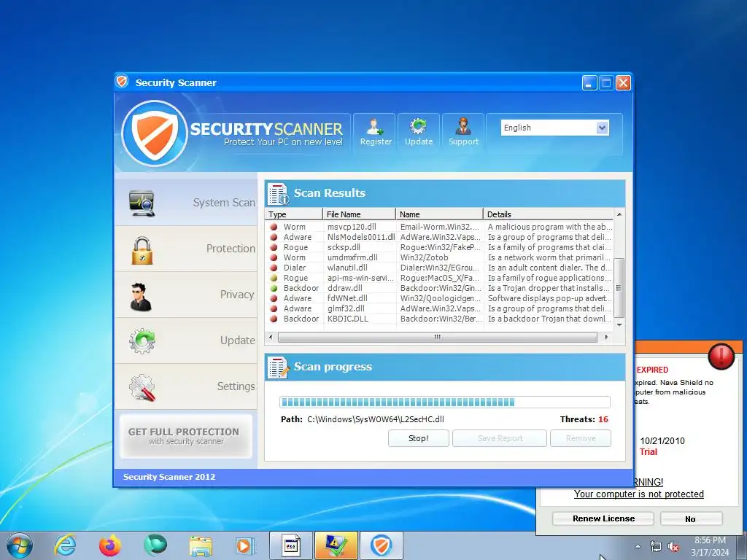Click the scan progress bar
747x560 pixels.
pos(444,402)
